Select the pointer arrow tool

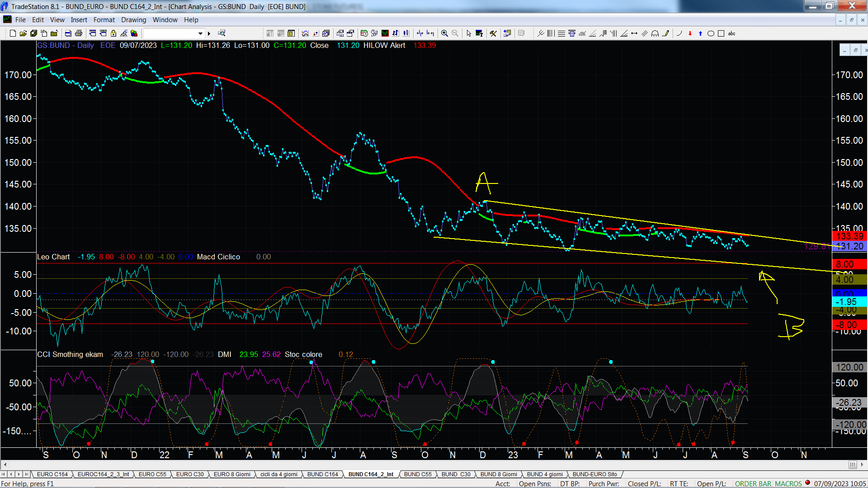[x=469, y=33]
